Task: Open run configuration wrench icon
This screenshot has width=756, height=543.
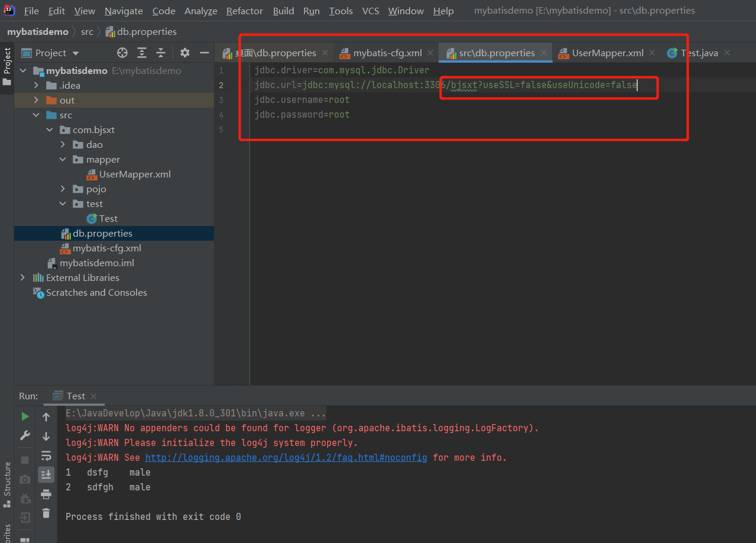Action: point(25,435)
